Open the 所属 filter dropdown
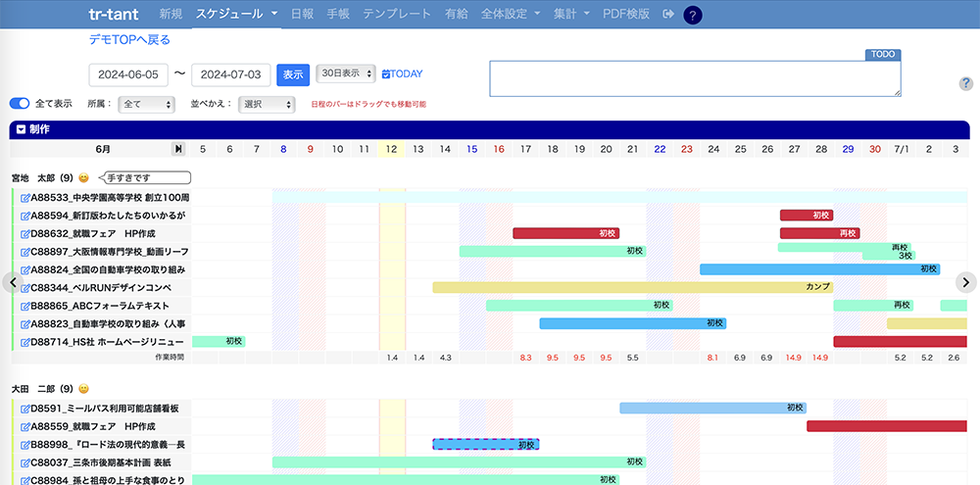 (147, 105)
